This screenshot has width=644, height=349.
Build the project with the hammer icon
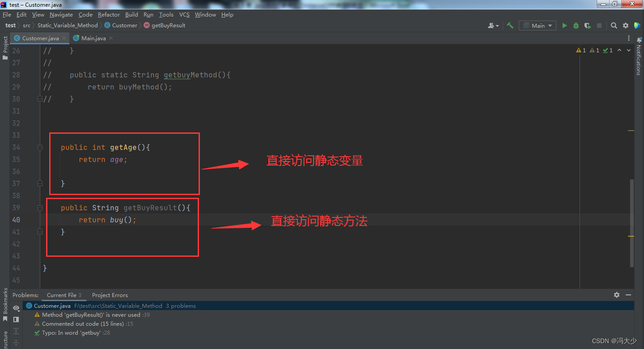pyautogui.click(x=510, y=26)
